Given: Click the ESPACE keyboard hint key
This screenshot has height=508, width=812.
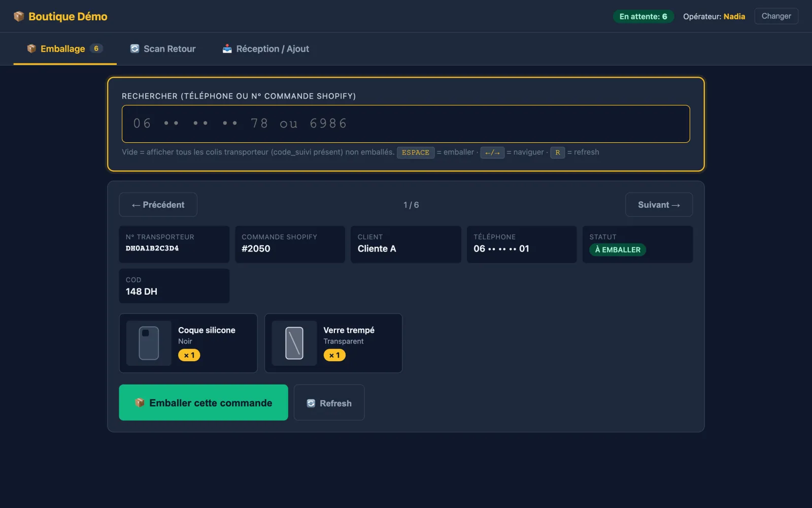Looking at the screenshot, I should (416, 152).
